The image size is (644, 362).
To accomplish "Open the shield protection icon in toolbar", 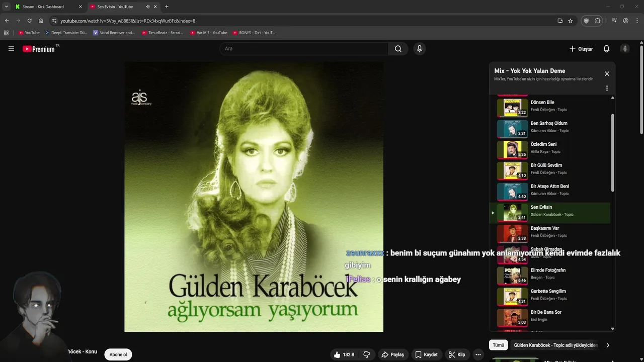I will (586, 21).
